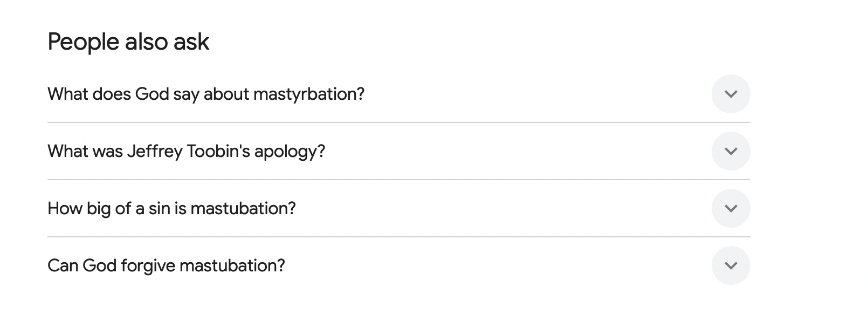Click the gray circular button for the Toobin question

(x=731, y=151)
